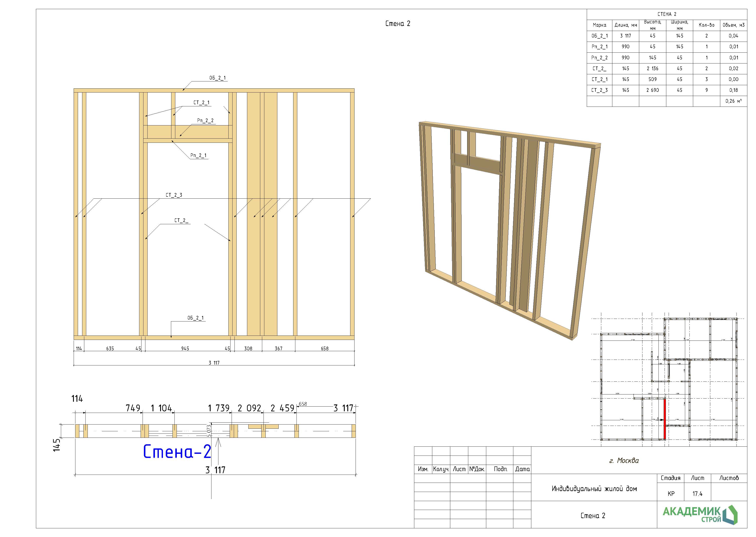Click the Марка column header

click(x=599, y=25)
